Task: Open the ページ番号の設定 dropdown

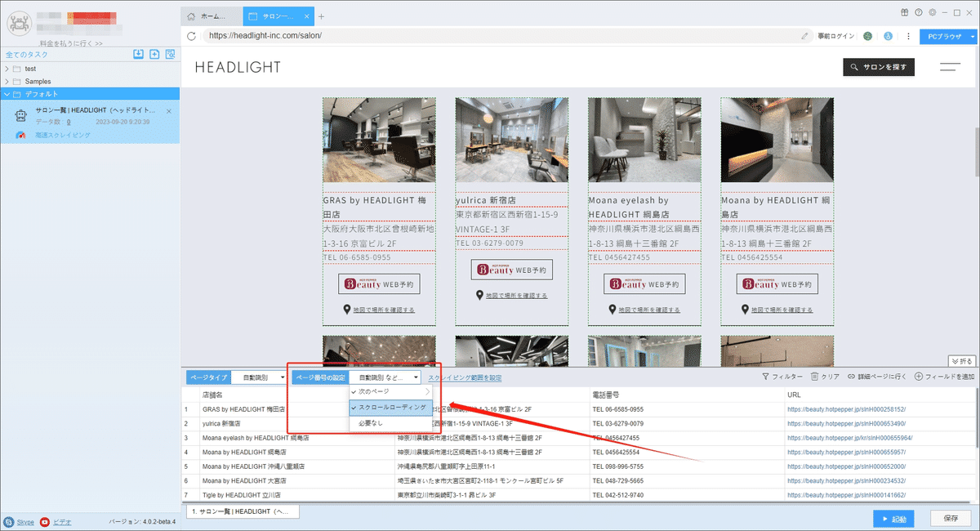Action: tap(385, 377)
